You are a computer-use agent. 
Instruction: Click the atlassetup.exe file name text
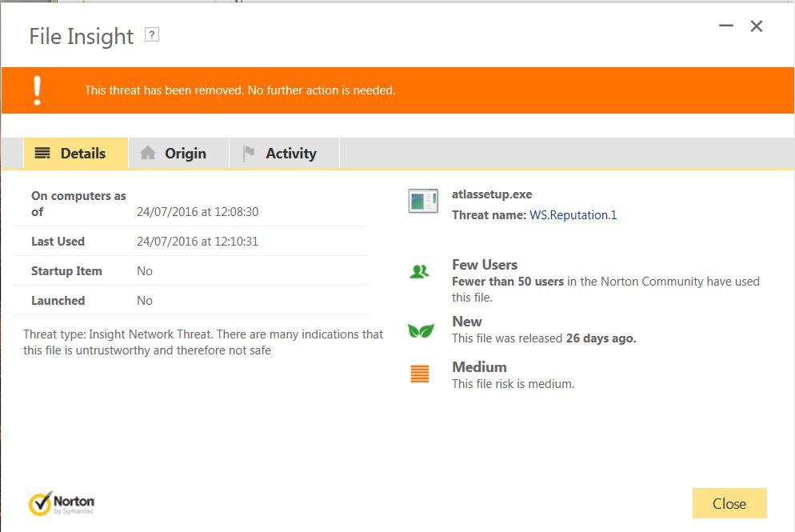[492, 194]
